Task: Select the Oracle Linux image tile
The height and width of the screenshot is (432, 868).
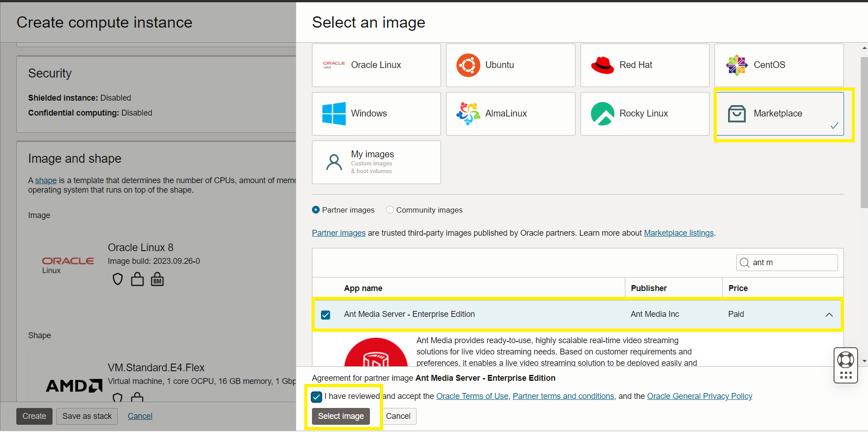Action: [x=376, y=65]
